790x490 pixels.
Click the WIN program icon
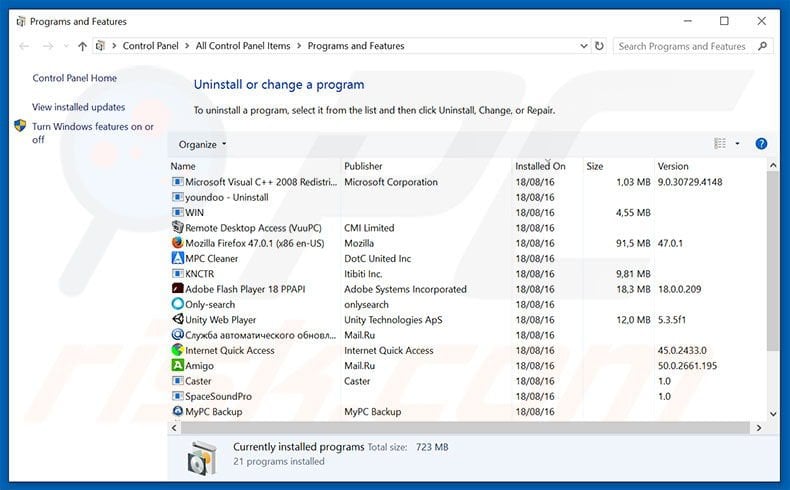click(x=177, y=213)
